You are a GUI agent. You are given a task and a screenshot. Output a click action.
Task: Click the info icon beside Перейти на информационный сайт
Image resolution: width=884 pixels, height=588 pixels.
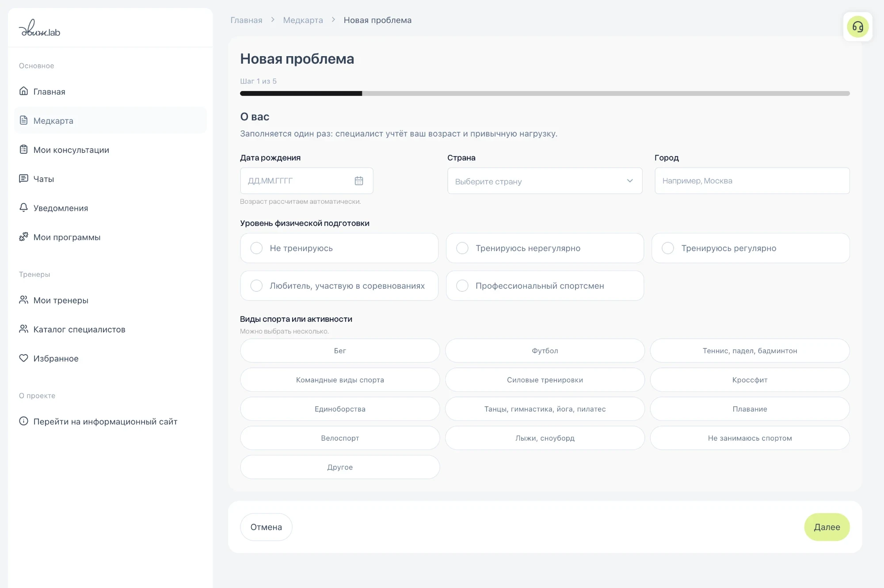tap(23, 421)
